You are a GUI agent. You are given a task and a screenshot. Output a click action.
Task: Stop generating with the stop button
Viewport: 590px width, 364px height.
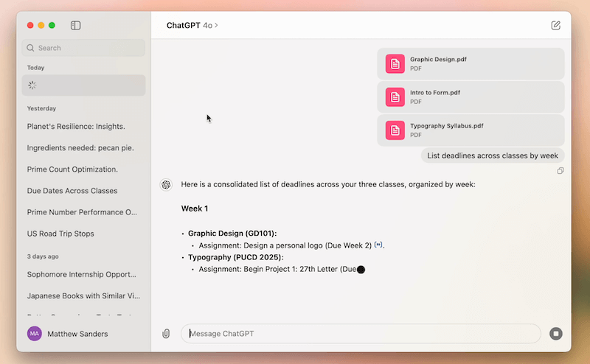(x=556, y=334)
